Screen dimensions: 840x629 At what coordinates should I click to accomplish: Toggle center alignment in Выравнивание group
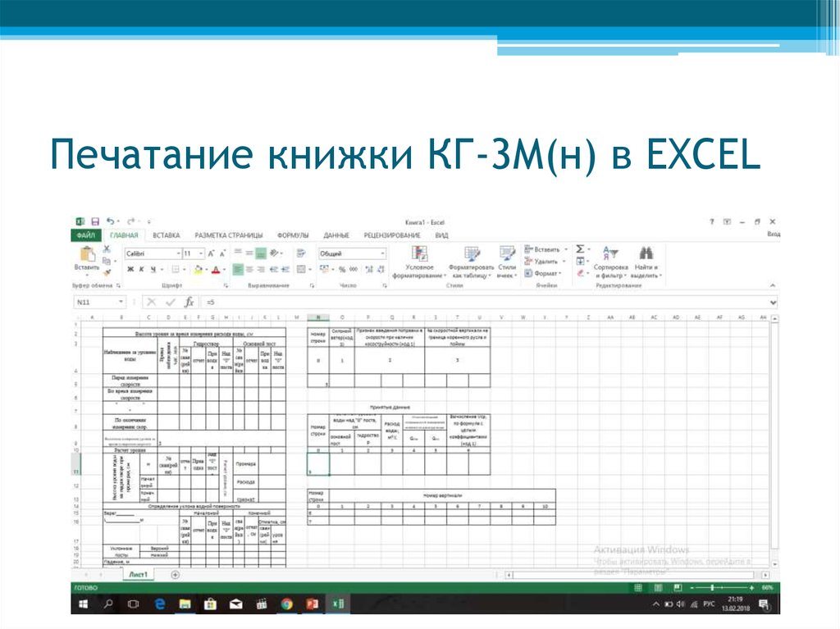pyautogui.click(x=251, y=269)
